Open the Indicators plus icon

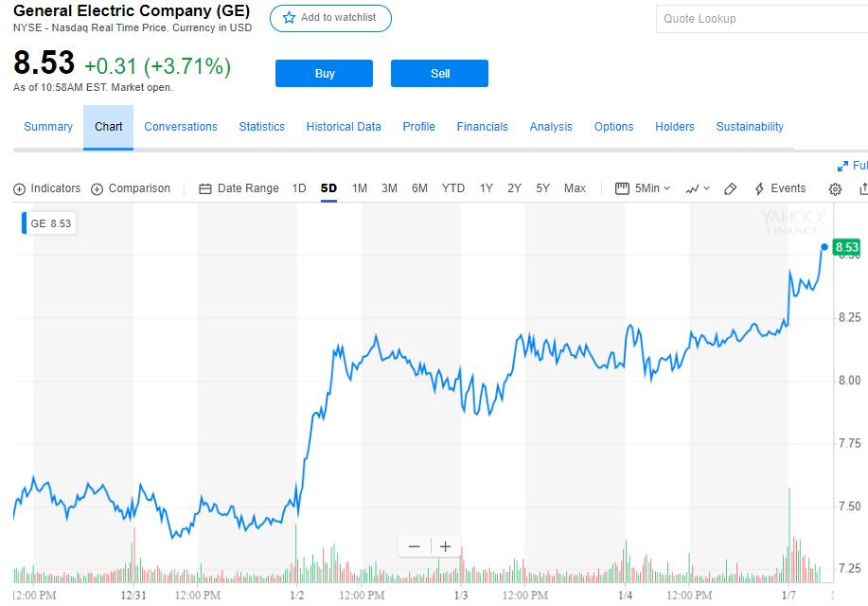coord(19,189)
